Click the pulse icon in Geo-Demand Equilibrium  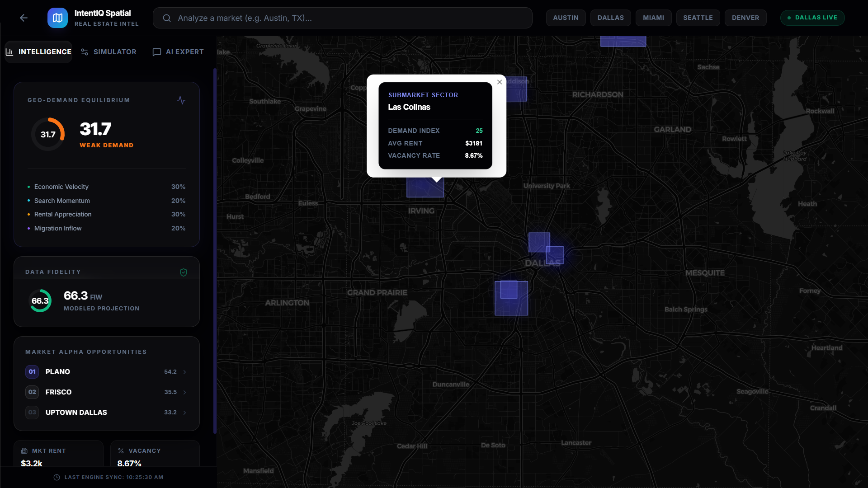tap(181, 100)
